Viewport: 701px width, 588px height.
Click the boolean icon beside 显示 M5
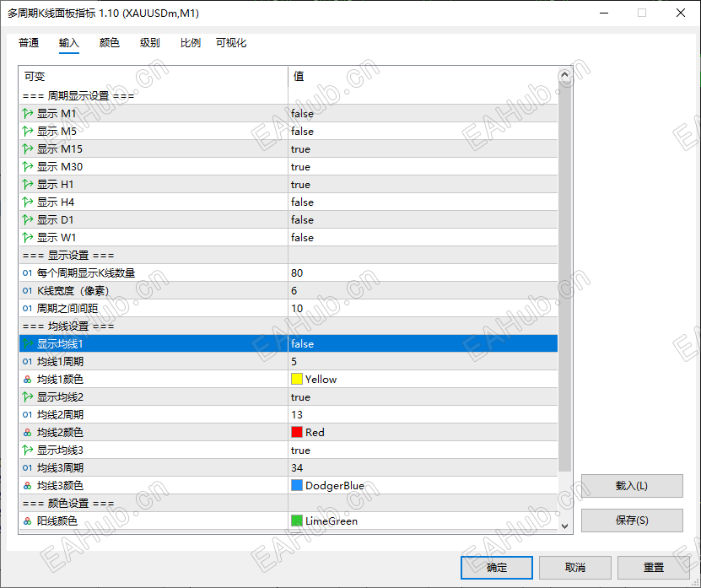tap(28, 131)
